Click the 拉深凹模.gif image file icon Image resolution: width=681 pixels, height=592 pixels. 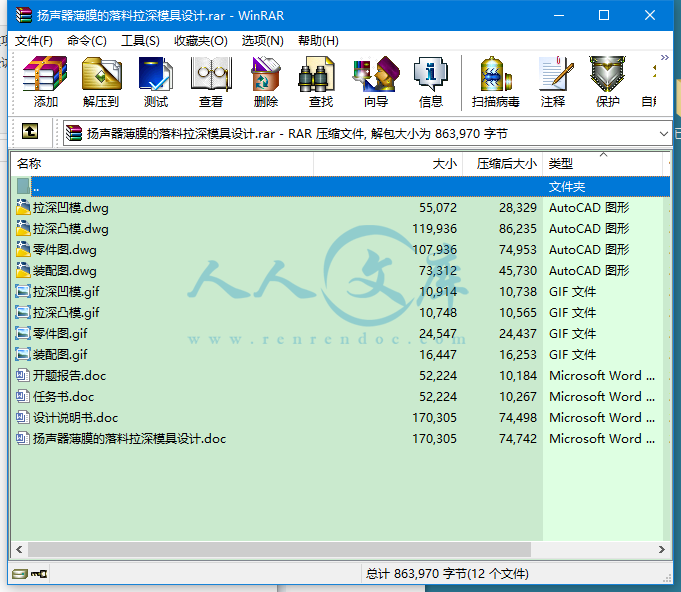[23, 291]
